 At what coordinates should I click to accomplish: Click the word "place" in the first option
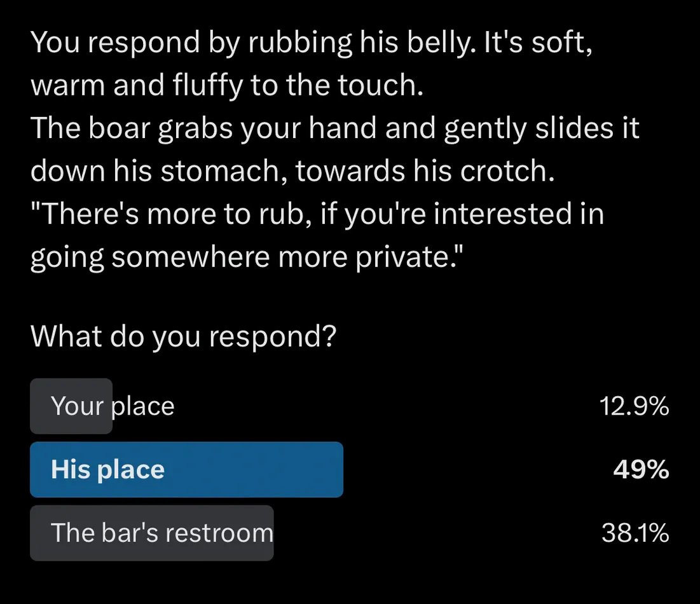pyautogui.click(x=142, y=407)
